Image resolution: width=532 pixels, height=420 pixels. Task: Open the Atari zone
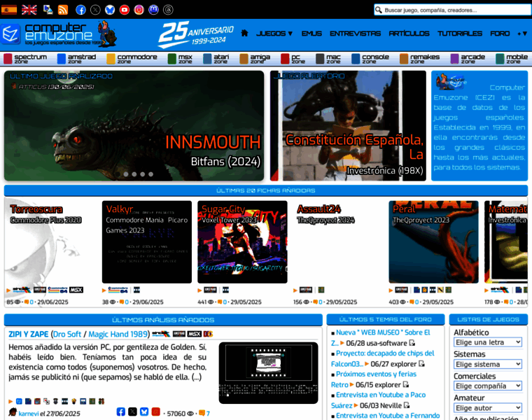tap(216, 59)
